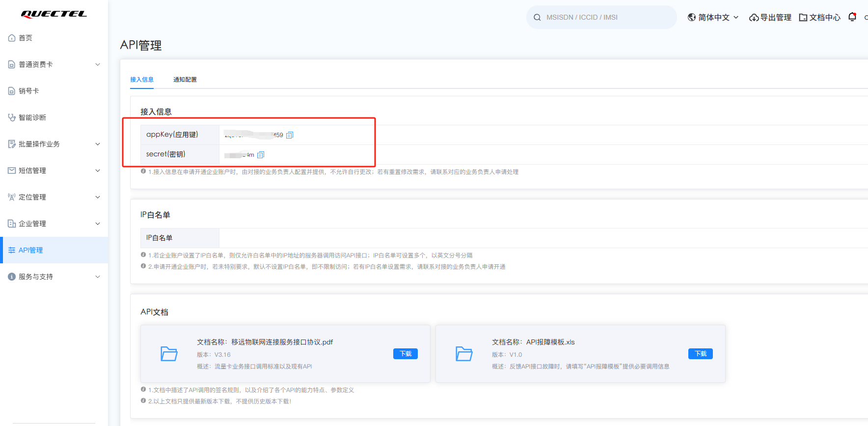Download the API报障模板.xls file
The image size is (868, 426).
pos(700,354)
